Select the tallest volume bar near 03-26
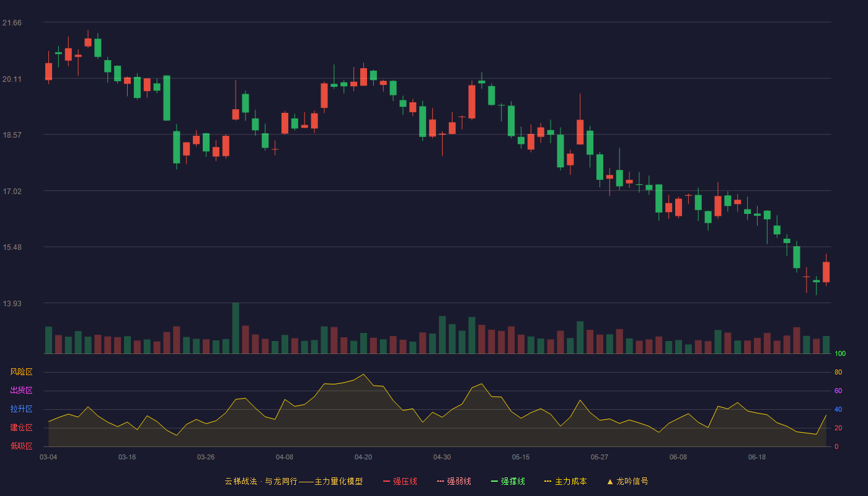868x496 pixels. tap(236, 329)
